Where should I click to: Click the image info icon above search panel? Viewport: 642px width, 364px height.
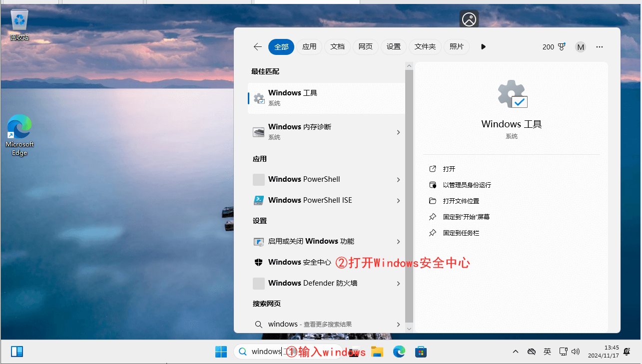click(469, 19)
